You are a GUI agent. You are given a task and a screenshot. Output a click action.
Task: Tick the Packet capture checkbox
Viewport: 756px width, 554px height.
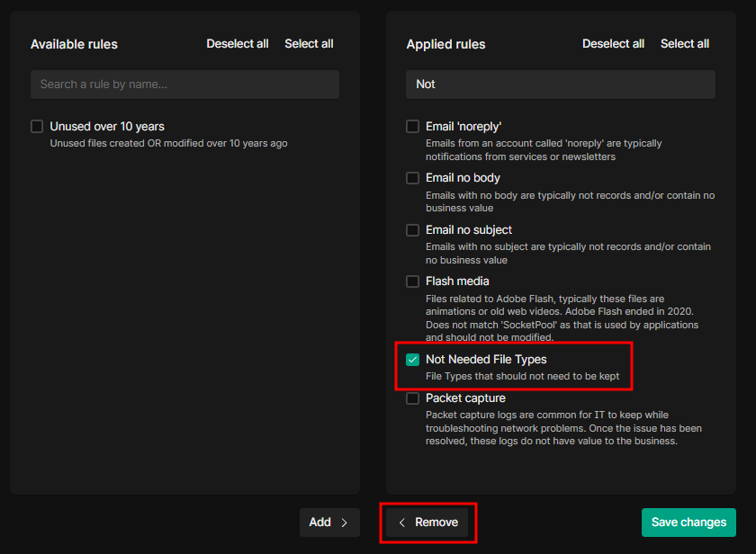click(x=413, y=398)
